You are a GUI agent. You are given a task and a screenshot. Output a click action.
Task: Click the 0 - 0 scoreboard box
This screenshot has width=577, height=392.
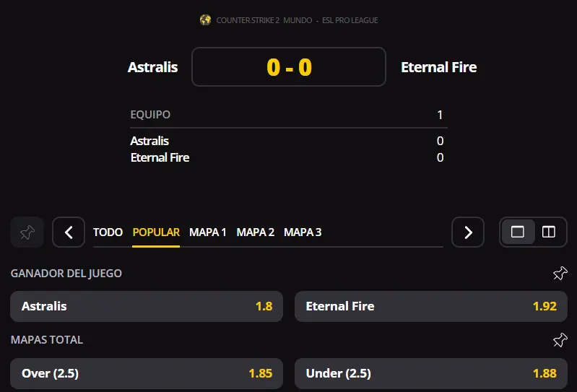pos(289,67)
